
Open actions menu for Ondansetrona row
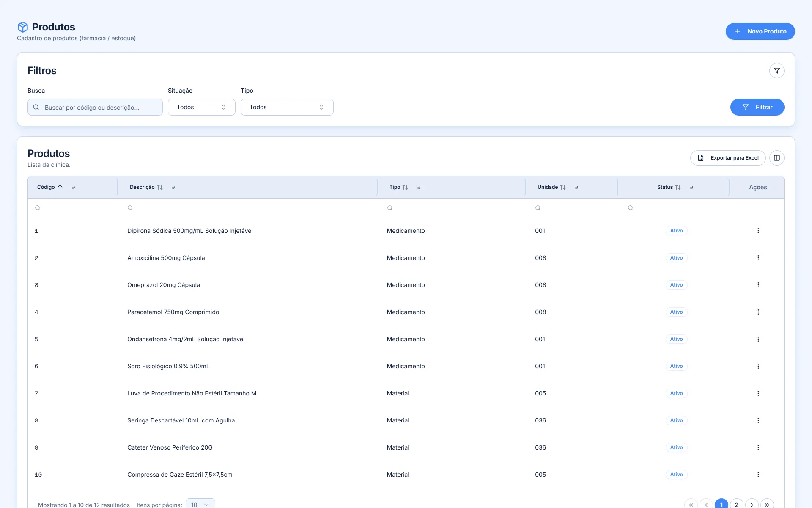758,339
